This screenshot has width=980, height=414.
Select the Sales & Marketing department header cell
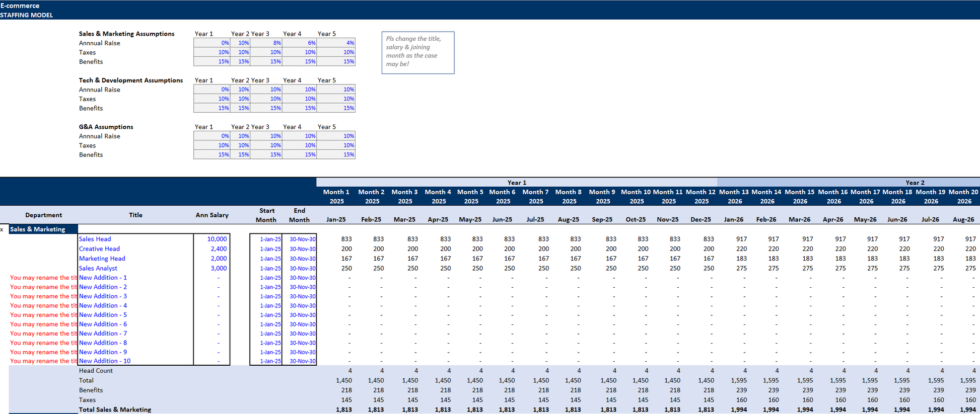pos(43,229)
